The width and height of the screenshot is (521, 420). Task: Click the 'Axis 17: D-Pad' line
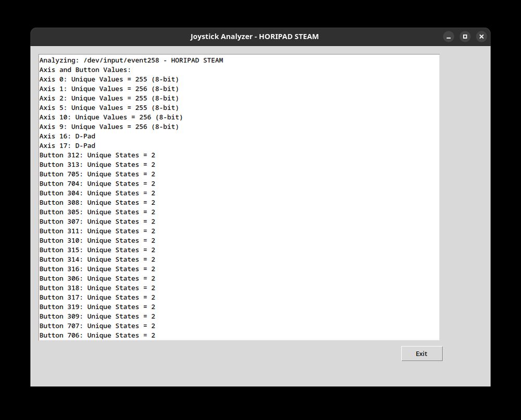(x=67, y=145)
